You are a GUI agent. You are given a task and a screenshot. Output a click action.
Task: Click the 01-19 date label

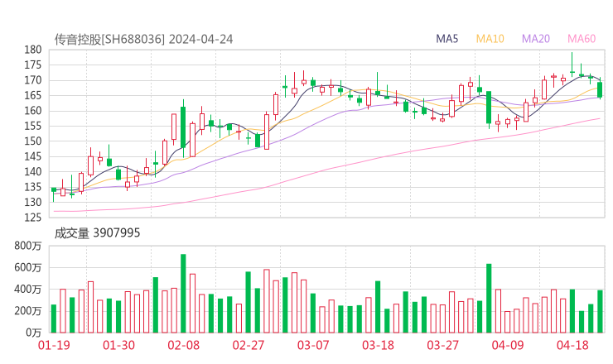tap(54, 345)
